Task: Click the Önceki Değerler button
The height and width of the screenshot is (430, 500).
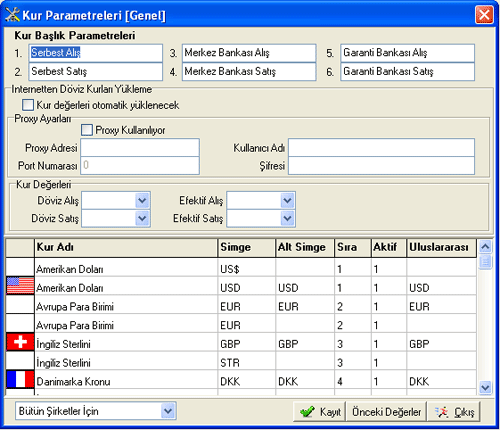Action: 386,412
